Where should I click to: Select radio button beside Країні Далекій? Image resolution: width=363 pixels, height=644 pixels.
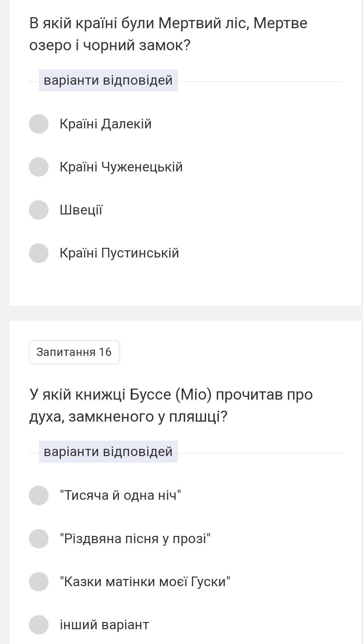click(x=39, y=124)
